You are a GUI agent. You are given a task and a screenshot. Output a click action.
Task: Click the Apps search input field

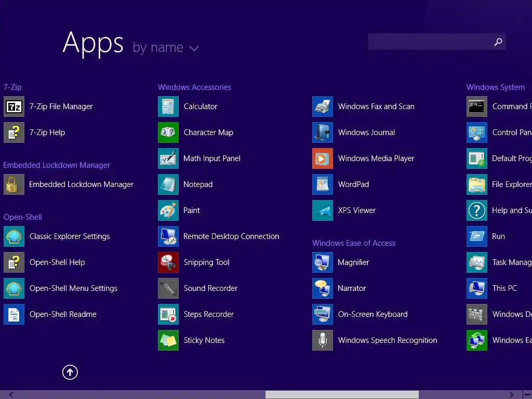430,42
